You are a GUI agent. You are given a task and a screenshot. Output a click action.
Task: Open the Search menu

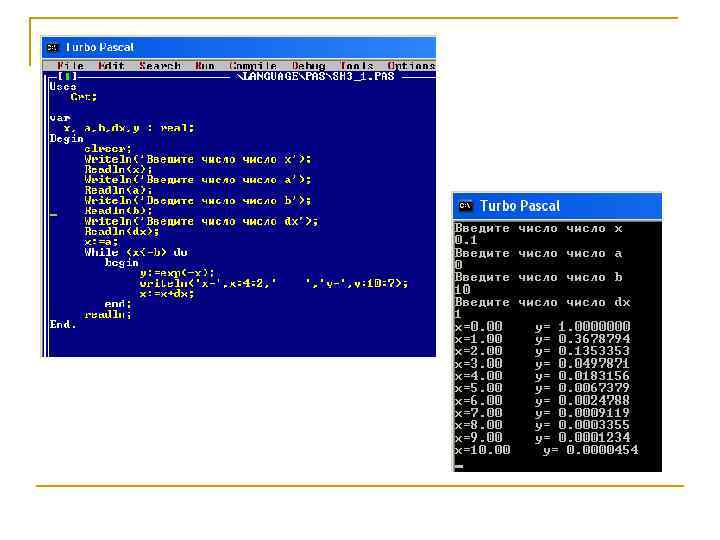pyautogui.click(x=160, y=66)
